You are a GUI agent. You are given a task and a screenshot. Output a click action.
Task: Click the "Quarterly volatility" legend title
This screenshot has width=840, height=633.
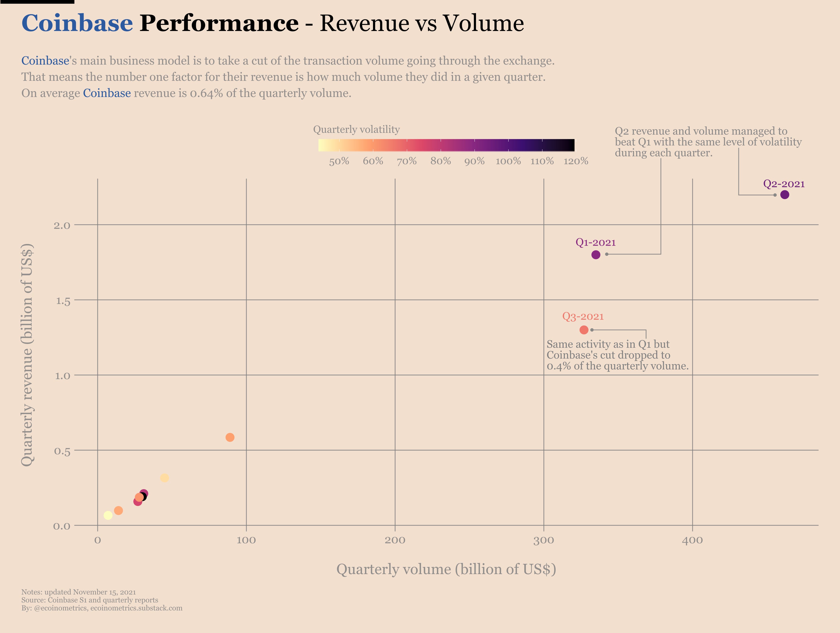click(356, 129)
